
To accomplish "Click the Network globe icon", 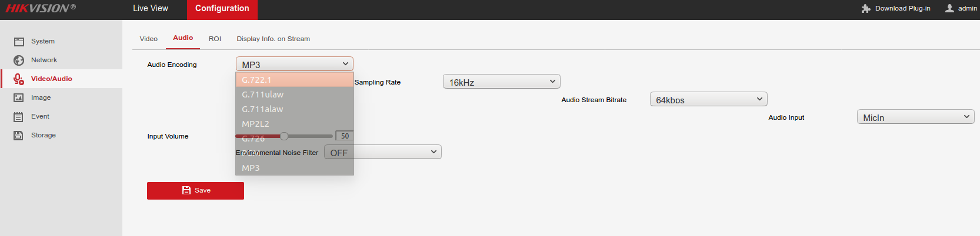I will [19, 60].
